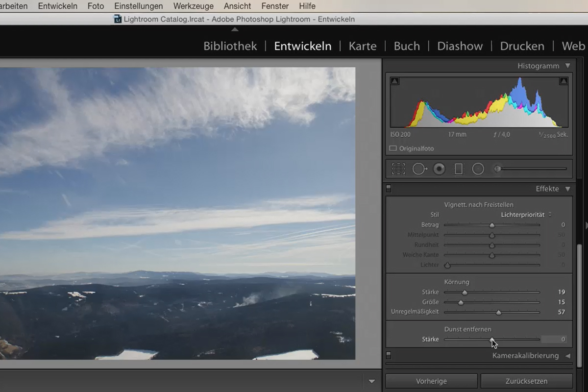Open the Hilfe menu
This screenshot has height=392, width=588.
307,6
